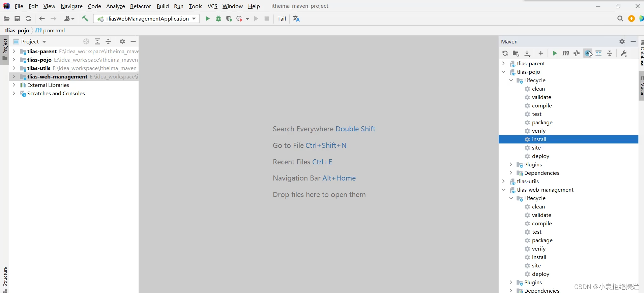644x293 pixels.
Task: Expand tlias-utils in Maven panel
Action: (x=503, y=181)
